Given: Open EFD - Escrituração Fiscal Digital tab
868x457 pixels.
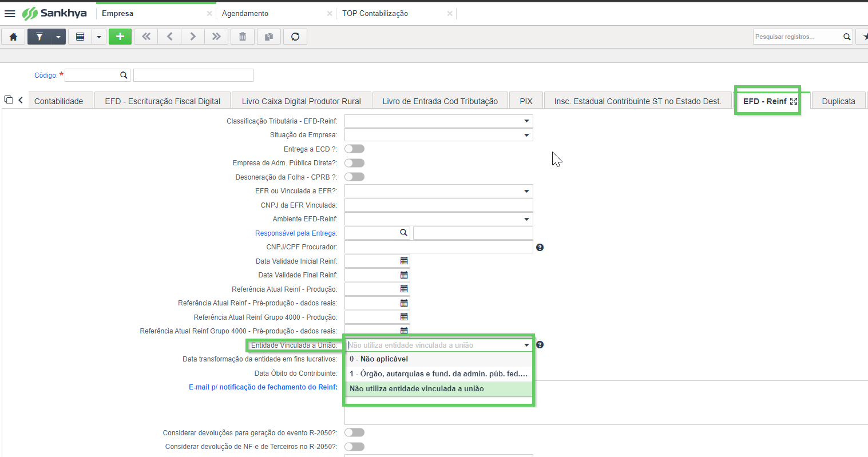Looking at the screenshot, I should [162, 101].
